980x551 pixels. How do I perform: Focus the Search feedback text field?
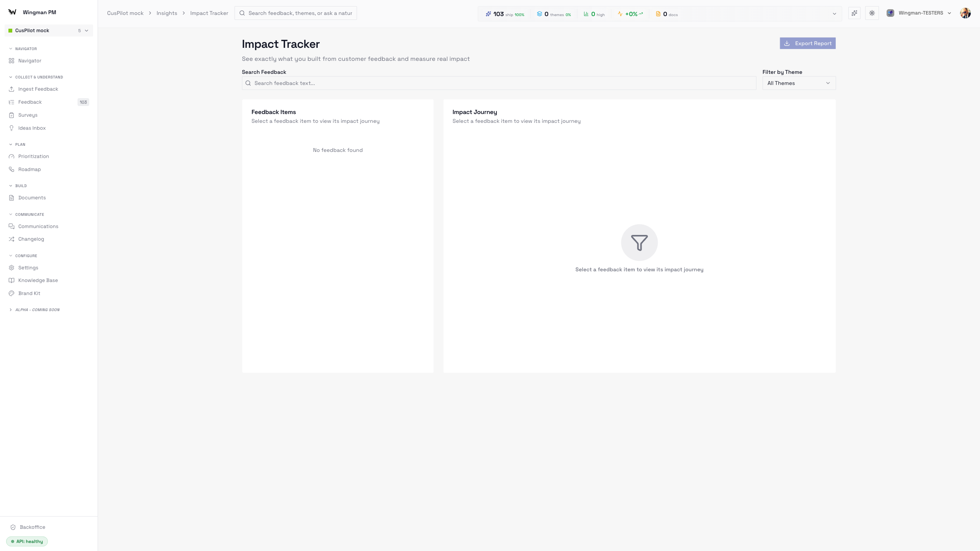pos(499,83)
